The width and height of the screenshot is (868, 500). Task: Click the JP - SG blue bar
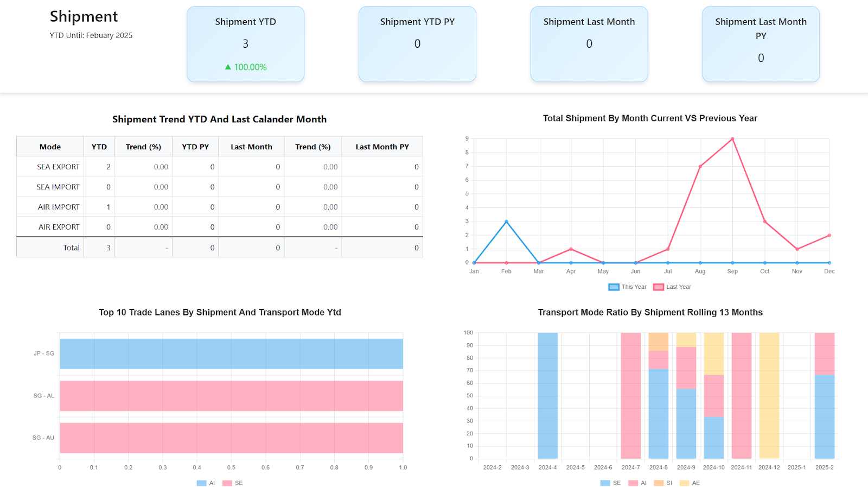coord(231,354)
